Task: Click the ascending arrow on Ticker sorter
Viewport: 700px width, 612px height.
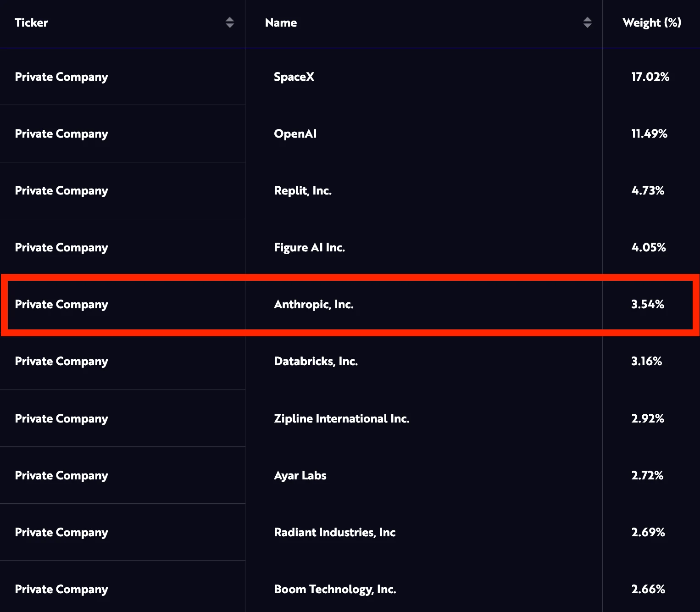Action: (230, 20)
